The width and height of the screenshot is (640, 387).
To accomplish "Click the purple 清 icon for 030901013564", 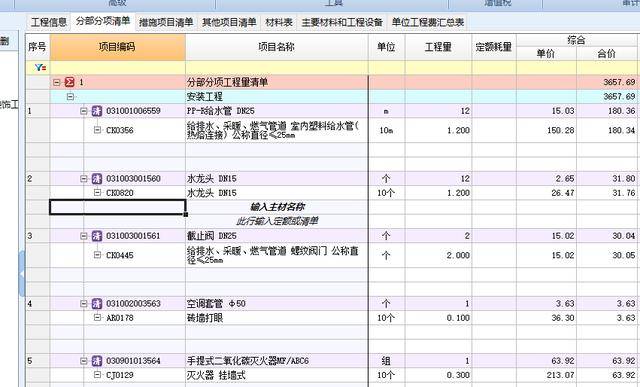I will point(97,361).
